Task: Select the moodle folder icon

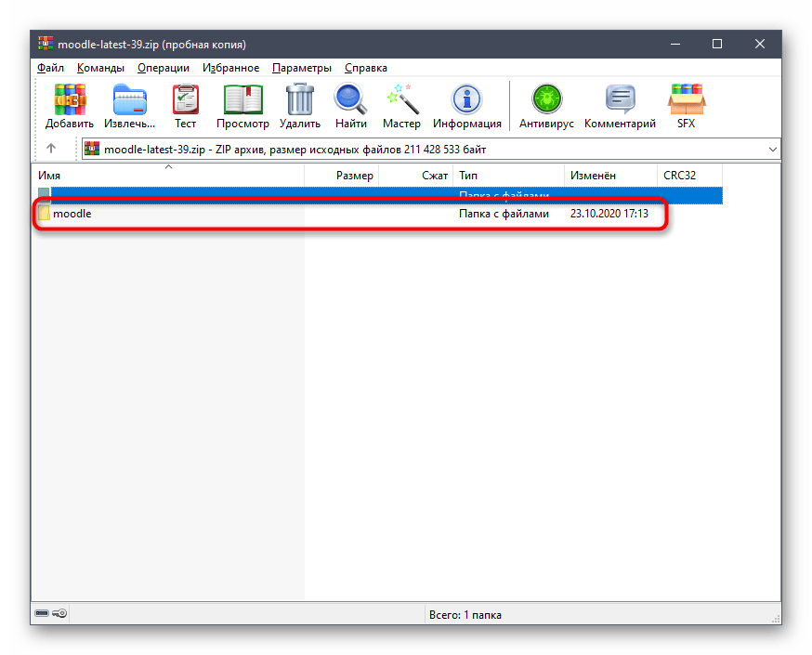Action: (44, 213)
